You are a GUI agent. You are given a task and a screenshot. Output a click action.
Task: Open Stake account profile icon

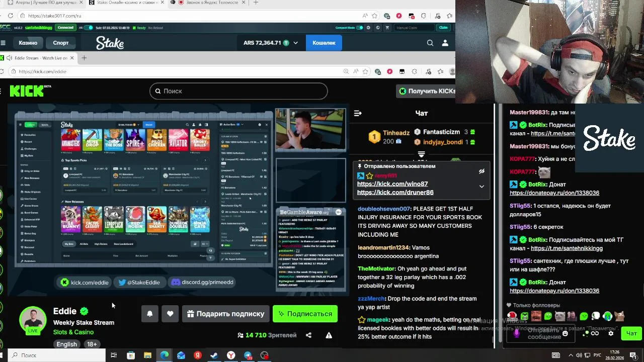point(445,43)
